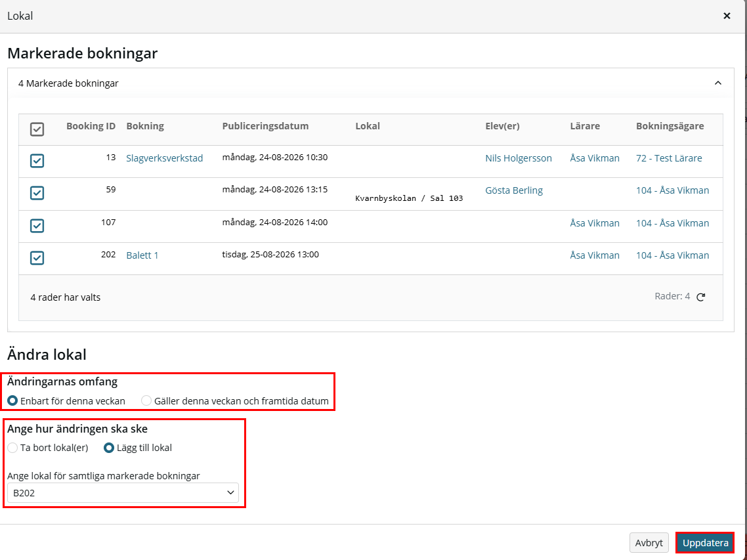This screenshot has width=747, height=560.
Task: Sort by the Lärare column header
Action: click(585, 126)
